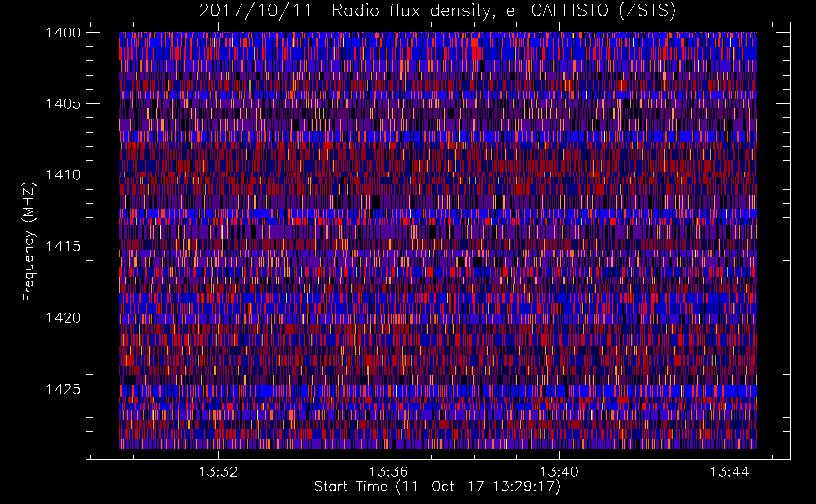
Task: Click the 1415 frequency axis label
Action: coord(63,246)
